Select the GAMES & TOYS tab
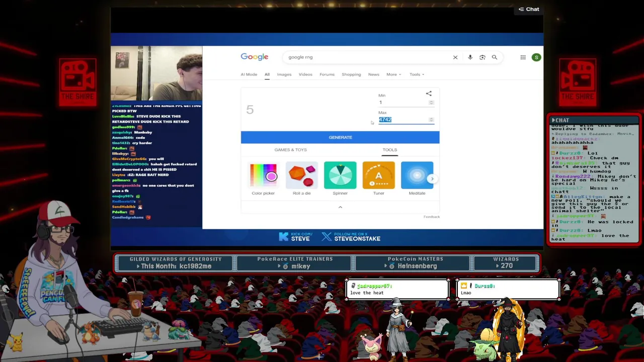 click(290, 150)
